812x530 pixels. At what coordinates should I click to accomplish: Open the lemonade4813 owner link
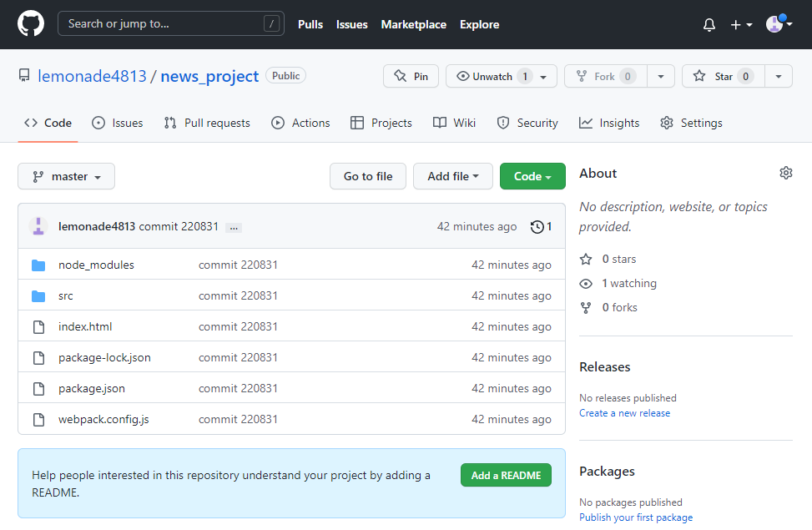[x=92, y=76]
